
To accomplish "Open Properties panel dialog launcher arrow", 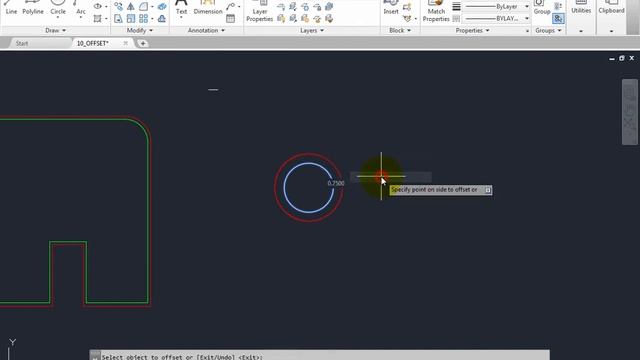I will click(x=527, y=31).
